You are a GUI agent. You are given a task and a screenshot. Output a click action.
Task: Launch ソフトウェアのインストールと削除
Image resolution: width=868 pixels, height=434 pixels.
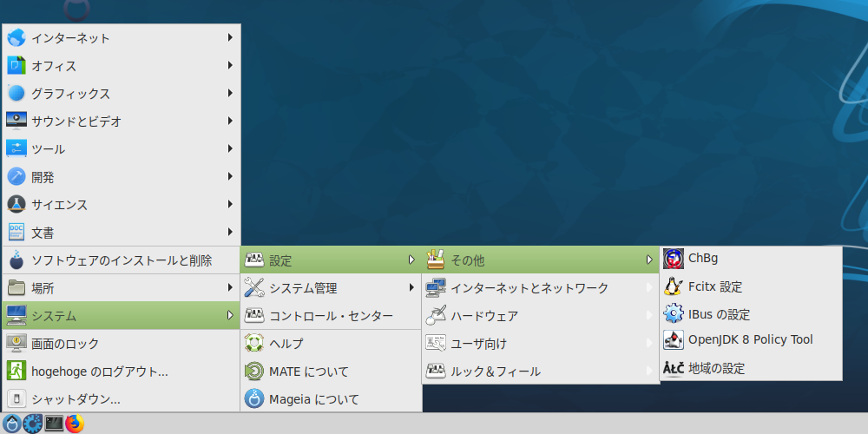[122, 260]
